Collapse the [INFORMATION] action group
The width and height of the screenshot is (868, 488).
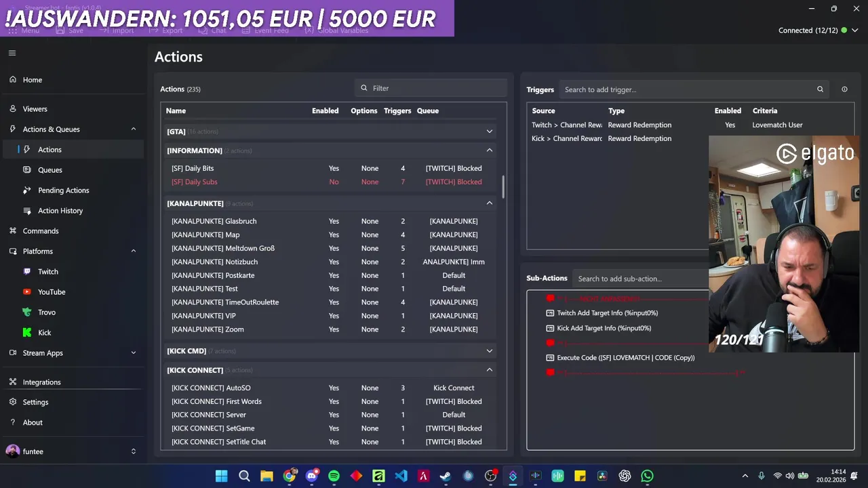pyautogui.click(x=490, y=150)
